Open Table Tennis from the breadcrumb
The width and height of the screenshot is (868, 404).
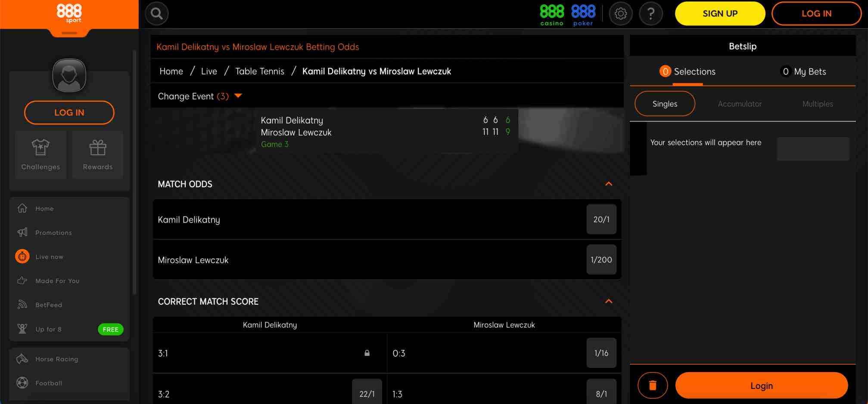[x=259, y=71]
